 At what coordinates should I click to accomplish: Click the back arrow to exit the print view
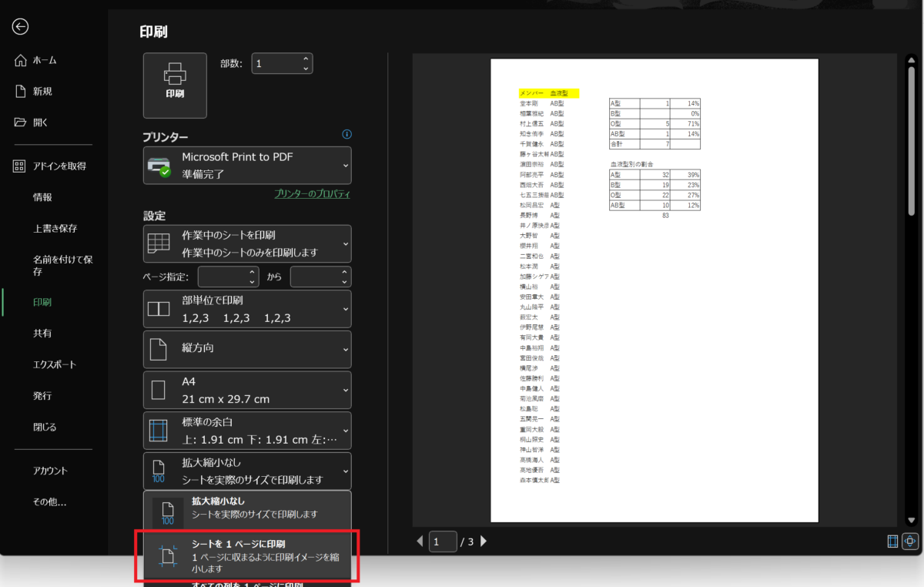click(19, 26)
